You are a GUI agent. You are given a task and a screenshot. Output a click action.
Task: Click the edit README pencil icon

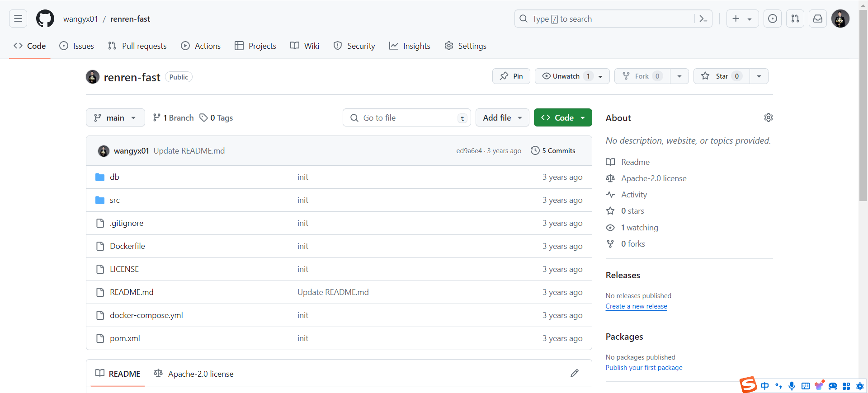(x=575, y=373)
